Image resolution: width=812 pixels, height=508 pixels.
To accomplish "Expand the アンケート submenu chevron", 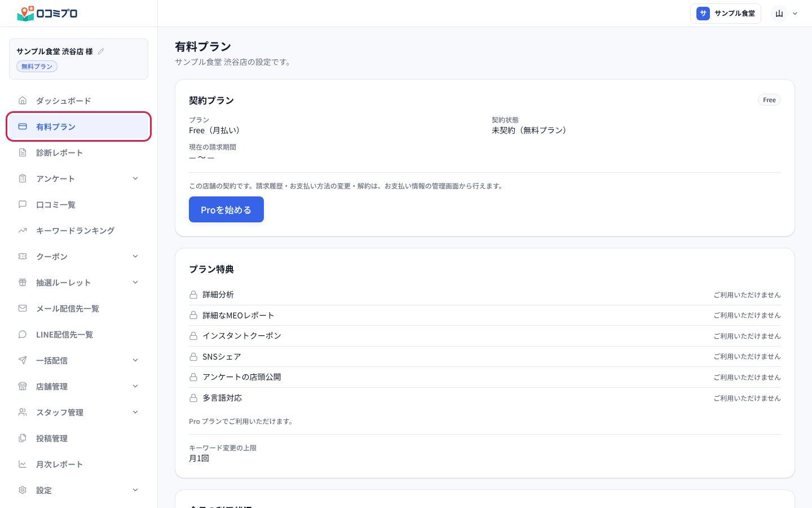I will (x=135, y=178).
